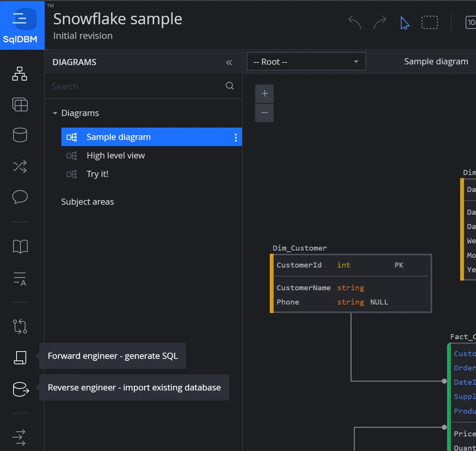Collapse the Diagrams tree node
The height and width of the screenshot is (451, 476).
click(x=55, y=113)
